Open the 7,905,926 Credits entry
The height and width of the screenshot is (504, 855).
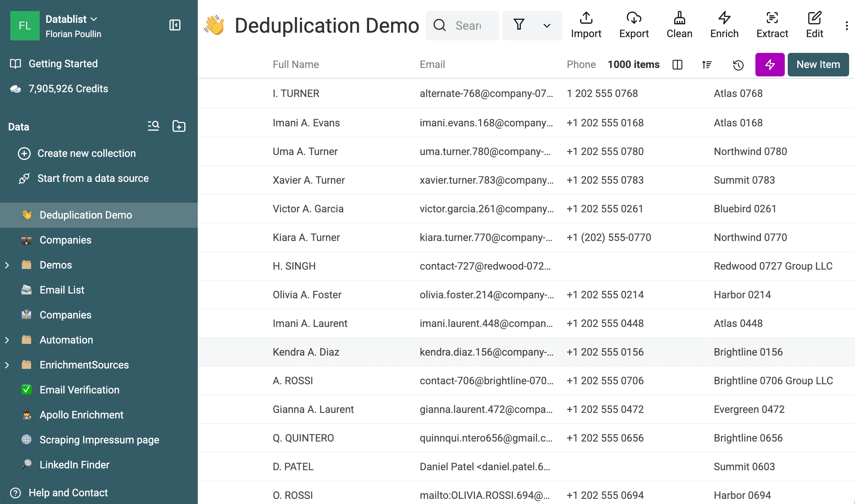pos(59,89)
